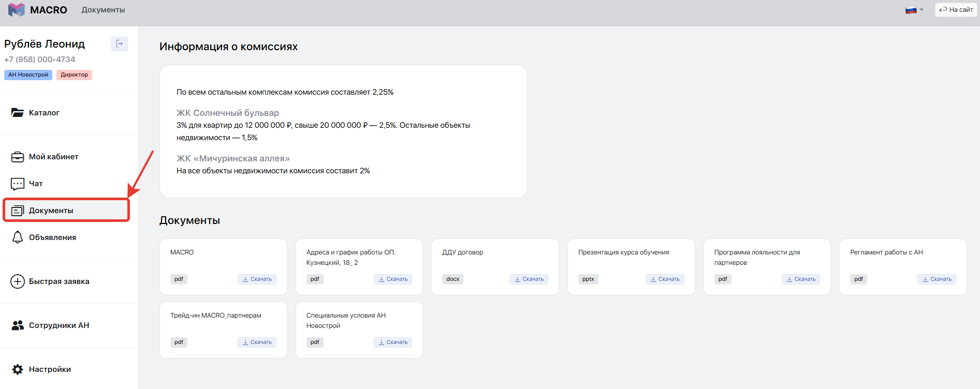Click the На сайт button
The width and height of the screenshot is (980, 389).
click(x=956, y=10)
